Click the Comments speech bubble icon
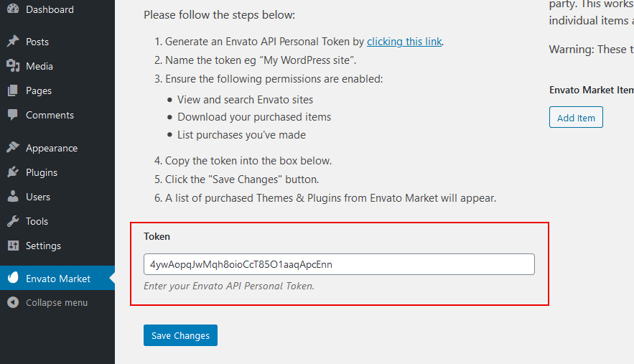Screen dimensions: 634x364 click(13, 115)
